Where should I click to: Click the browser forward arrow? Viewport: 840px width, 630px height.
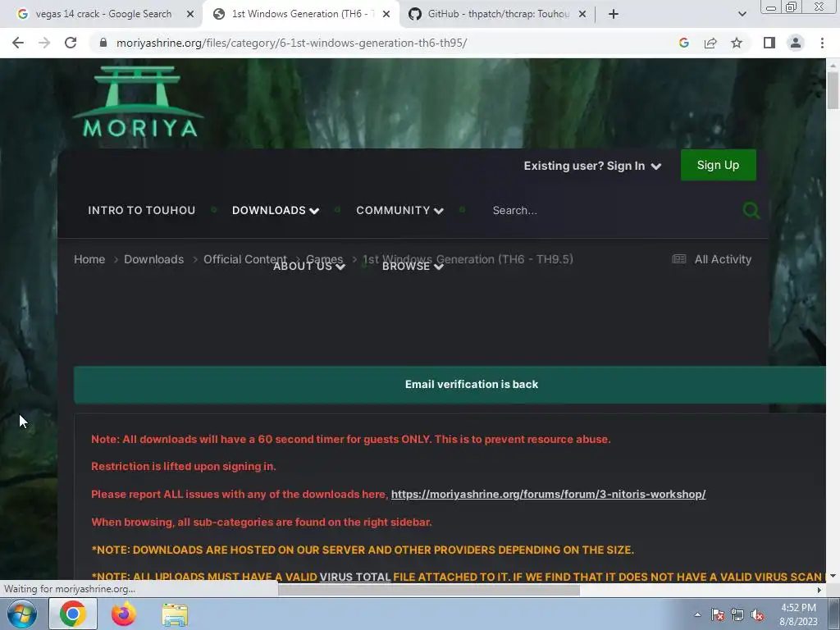pos(44,43)
